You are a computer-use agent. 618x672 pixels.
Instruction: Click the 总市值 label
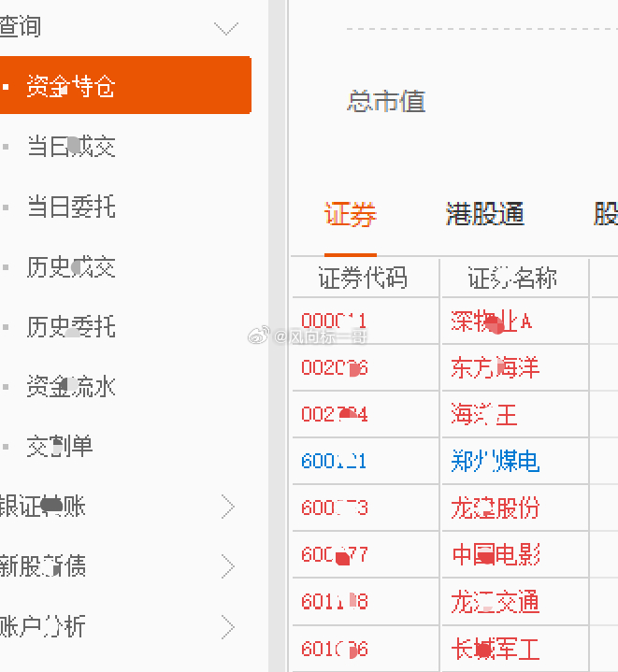(x=386, y=102)
